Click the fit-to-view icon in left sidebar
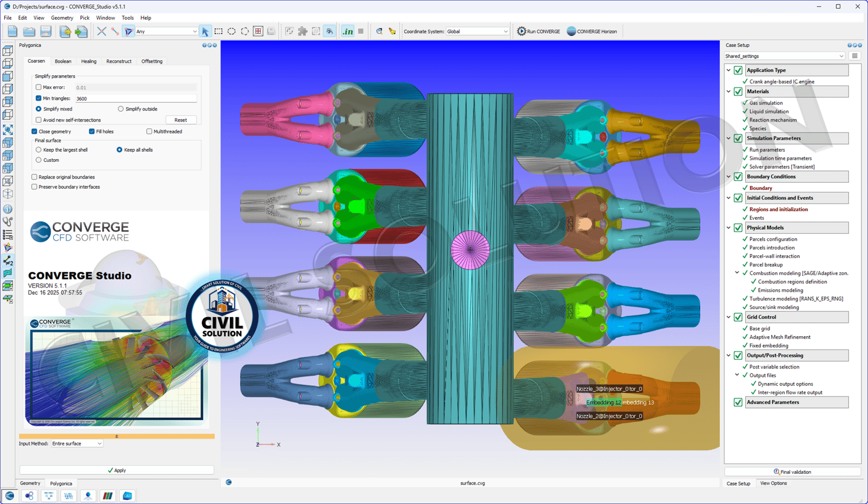This screenshot has height=504, width=868. click(8, 130)
